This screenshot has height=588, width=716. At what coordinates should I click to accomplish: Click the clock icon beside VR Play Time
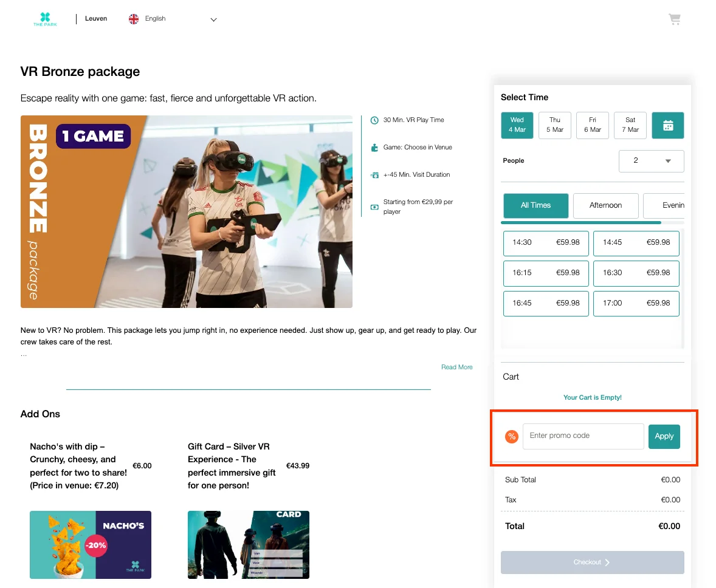click(374, 120)
